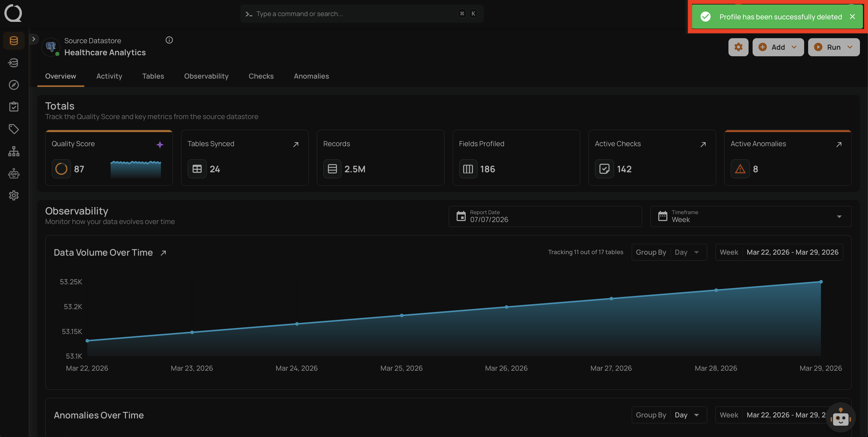
Task: Open Active Anomalies arrow link
Action: click(x=839, y=144)
